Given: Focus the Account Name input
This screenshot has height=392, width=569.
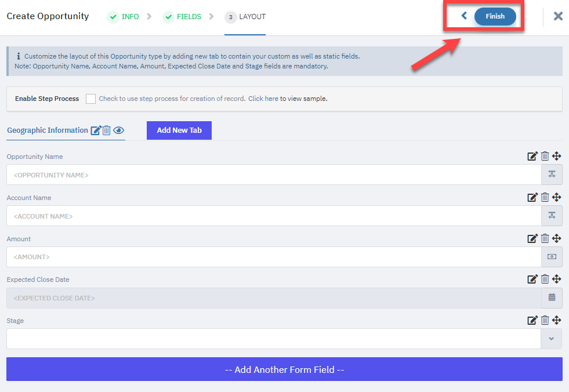Looking at the screenshot, I should [274, 216].
